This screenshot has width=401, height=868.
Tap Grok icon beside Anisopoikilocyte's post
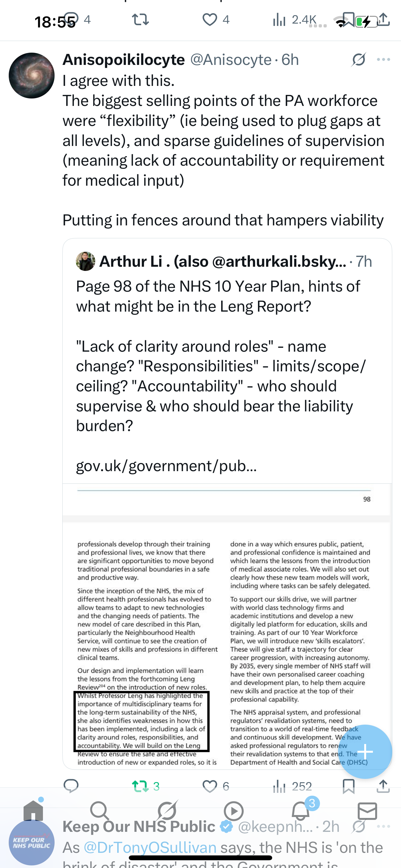[x=358, y=60]
